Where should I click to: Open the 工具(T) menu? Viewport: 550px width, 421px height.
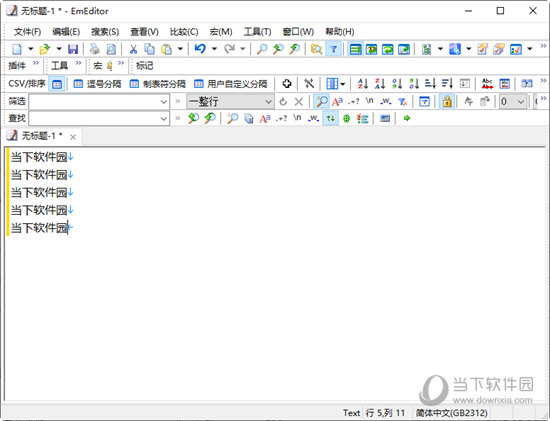click(257, 32)
